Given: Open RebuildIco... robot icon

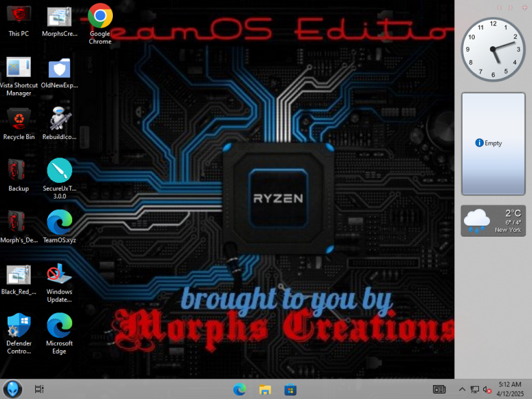Looking at the screenshot, I should click(59, 124).
